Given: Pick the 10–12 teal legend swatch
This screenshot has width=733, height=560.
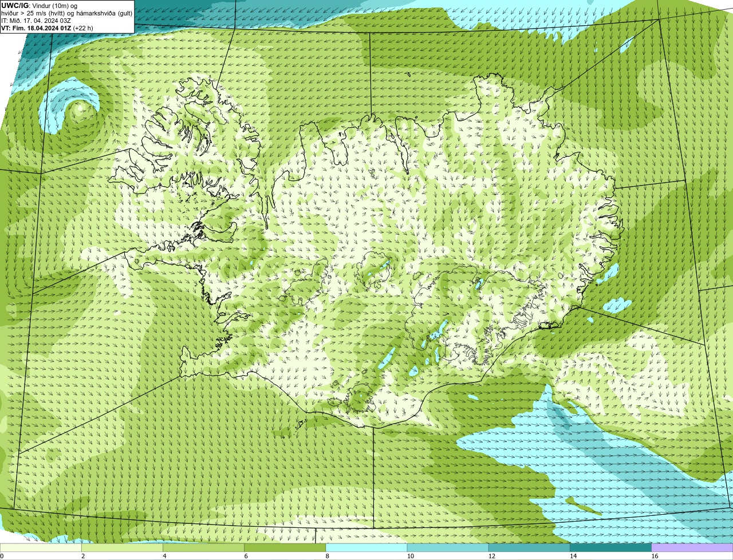Looking at the screenshot, I should (448, 547).
